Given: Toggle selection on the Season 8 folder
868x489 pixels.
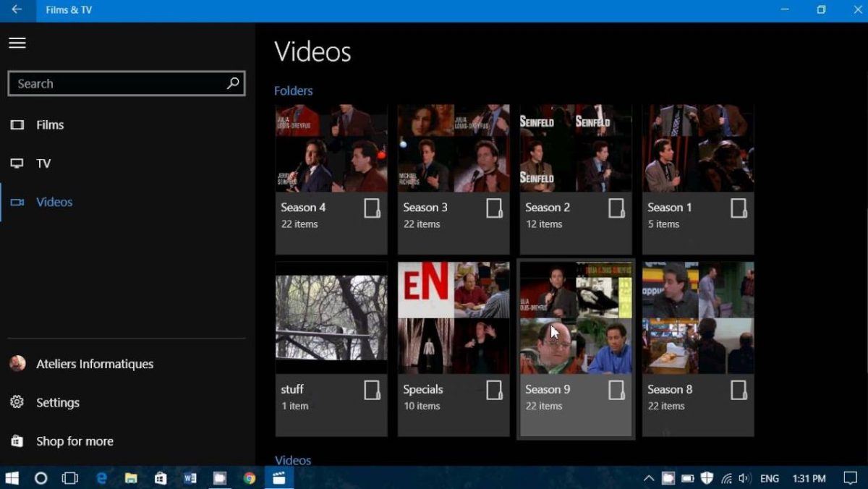Looking at the screenshot, I should (x=739, y=390).
